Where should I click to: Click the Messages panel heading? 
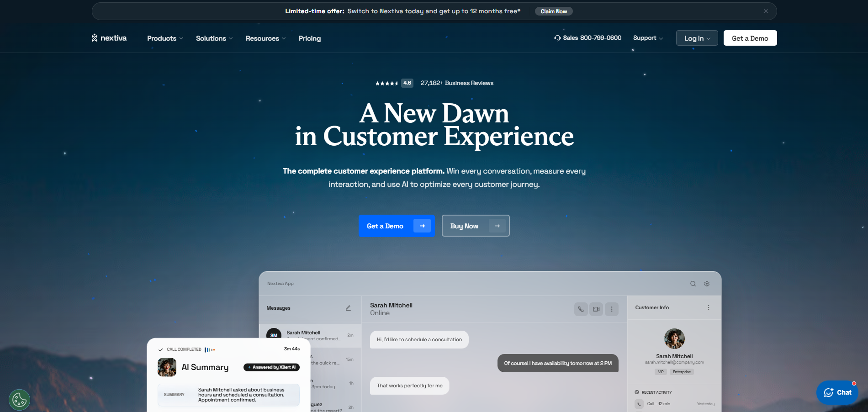point(278,308)
